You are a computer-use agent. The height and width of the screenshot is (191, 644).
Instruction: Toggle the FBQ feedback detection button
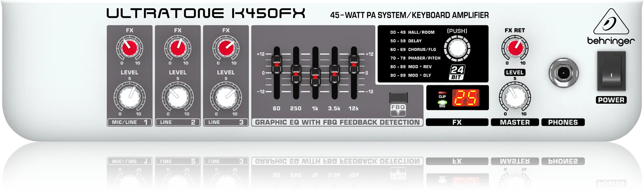click(x=398, y=97)
